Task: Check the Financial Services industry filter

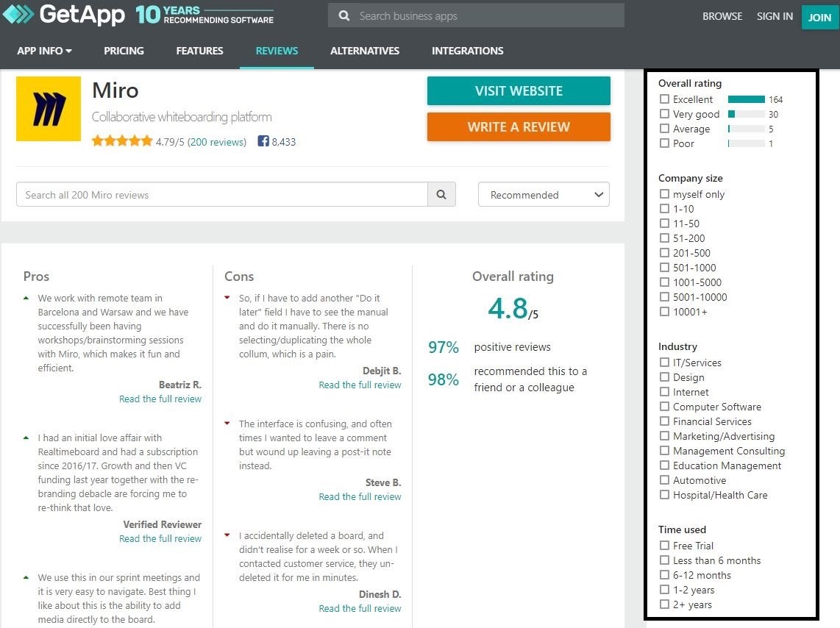Action: [664, 421]
